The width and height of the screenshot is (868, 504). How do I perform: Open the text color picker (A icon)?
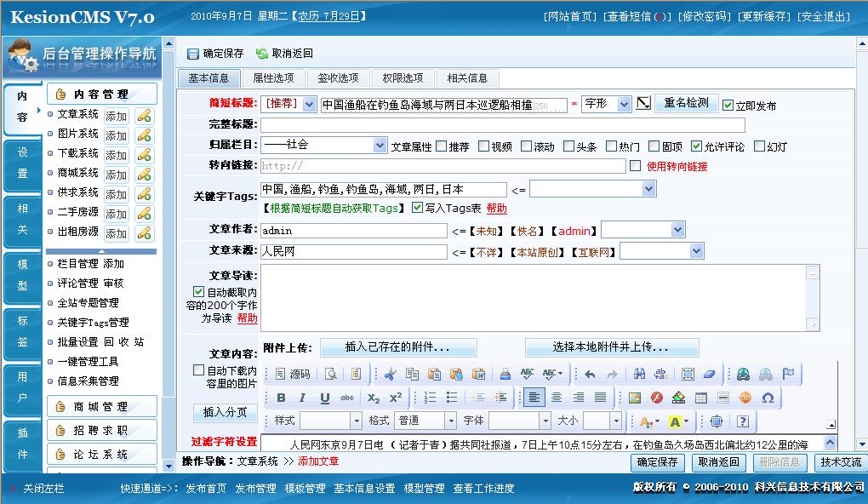tap(648, 422)
